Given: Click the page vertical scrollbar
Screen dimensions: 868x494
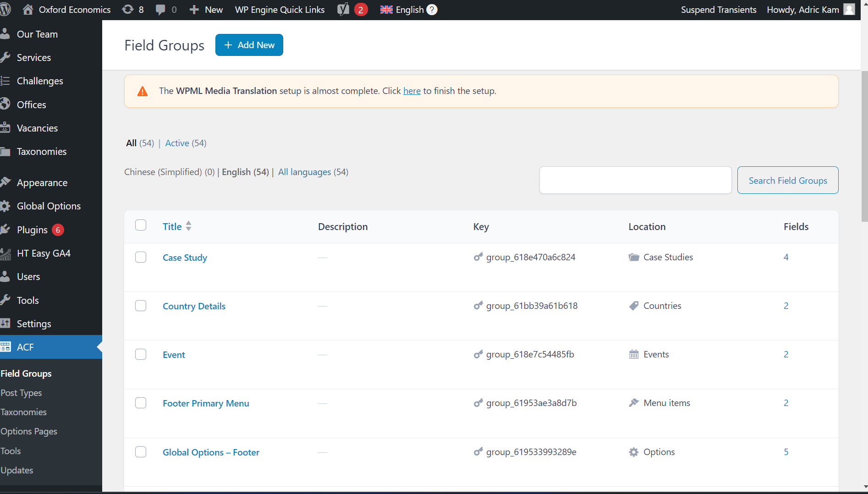Looking at the screenshot, I should [864, 147].
